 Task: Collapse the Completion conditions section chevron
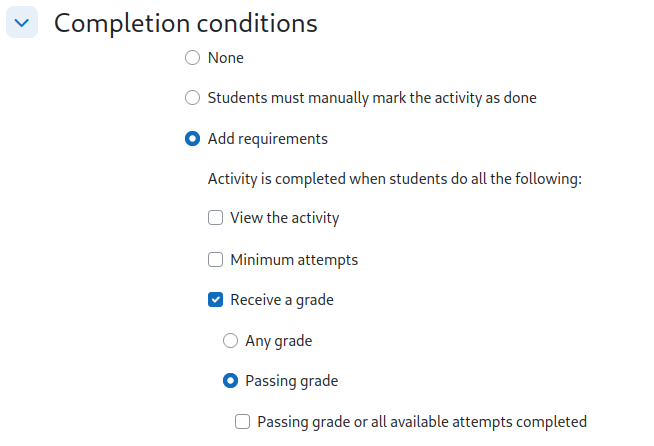click(x=22, y=22)
